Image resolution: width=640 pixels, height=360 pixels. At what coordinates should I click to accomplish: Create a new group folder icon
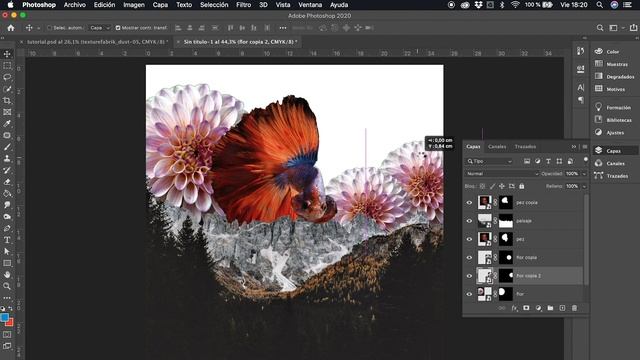[550, 308]
